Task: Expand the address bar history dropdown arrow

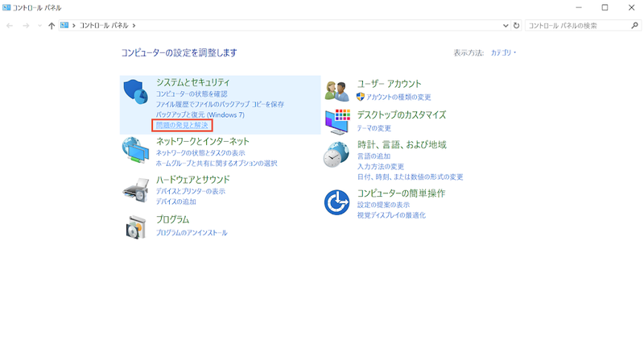Action: point(505,26)
